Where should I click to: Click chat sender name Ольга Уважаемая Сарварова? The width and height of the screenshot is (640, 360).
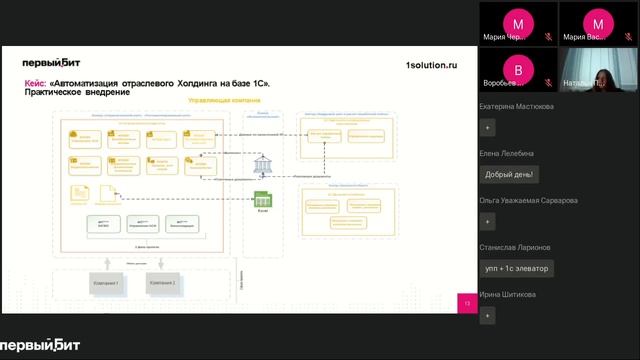point(529,200)
